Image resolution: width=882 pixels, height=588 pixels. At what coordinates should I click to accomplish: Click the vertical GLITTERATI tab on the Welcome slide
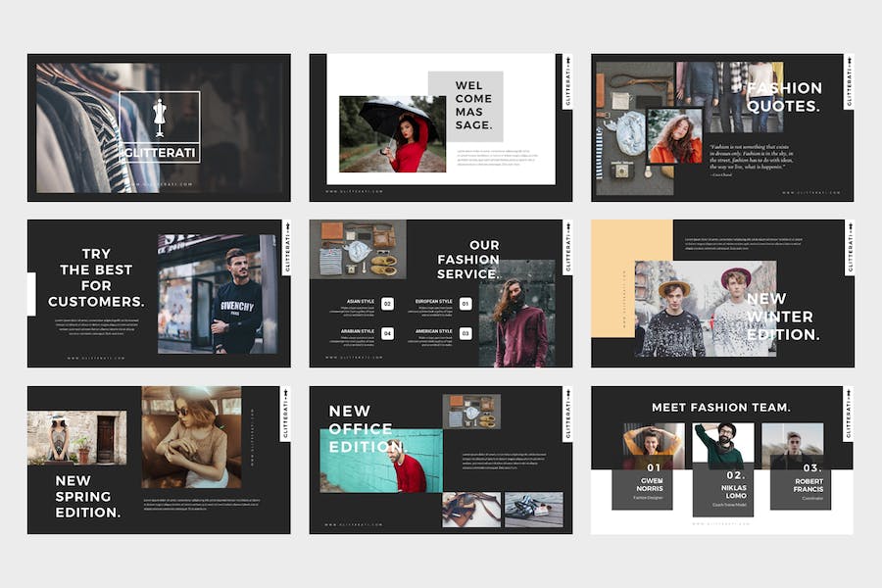pos(567,82)
